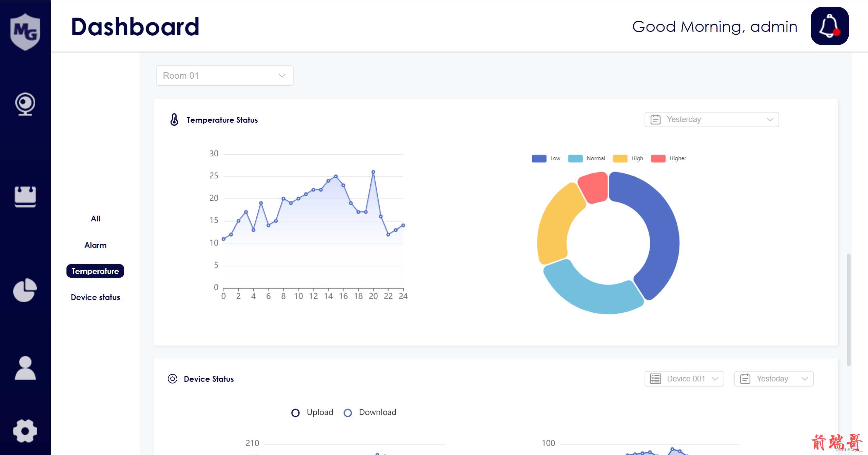Image resolution: width=868 pixels, height=455 pixels.
Task: Open the pie chart statistics section
Action: 25,290
